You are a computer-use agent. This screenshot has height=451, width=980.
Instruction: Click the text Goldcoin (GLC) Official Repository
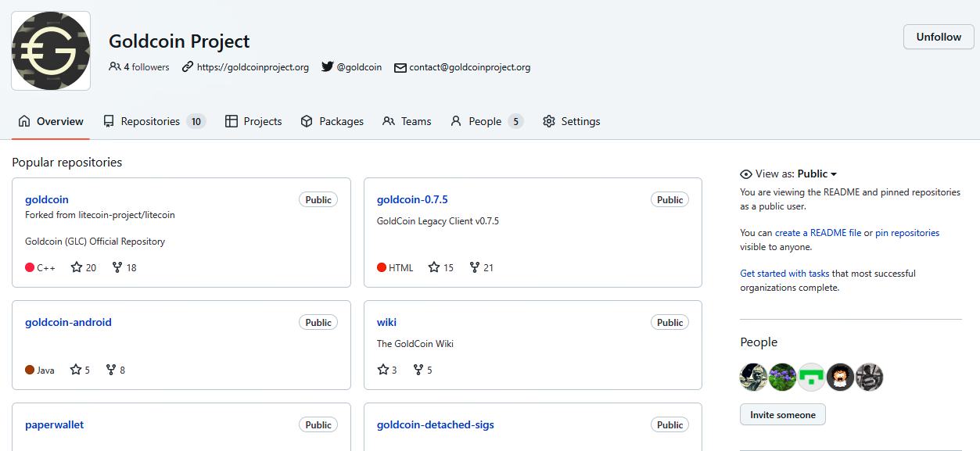pos(95,242)
